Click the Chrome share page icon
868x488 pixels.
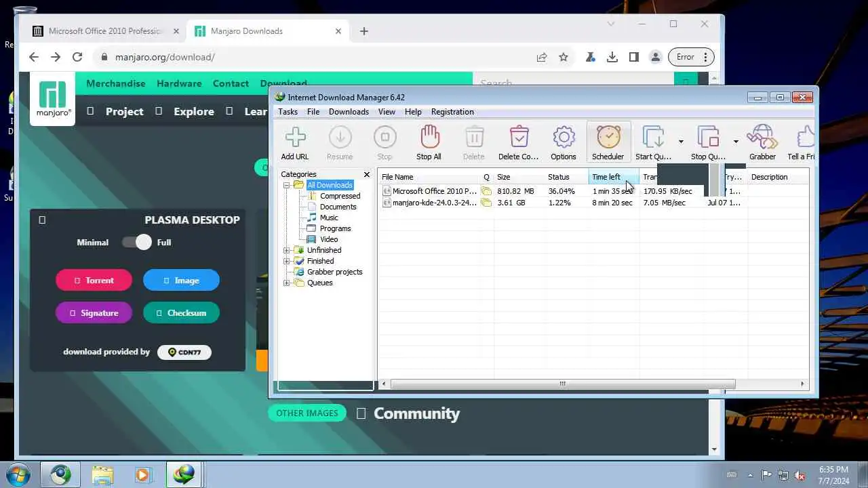tap(542, 58)
